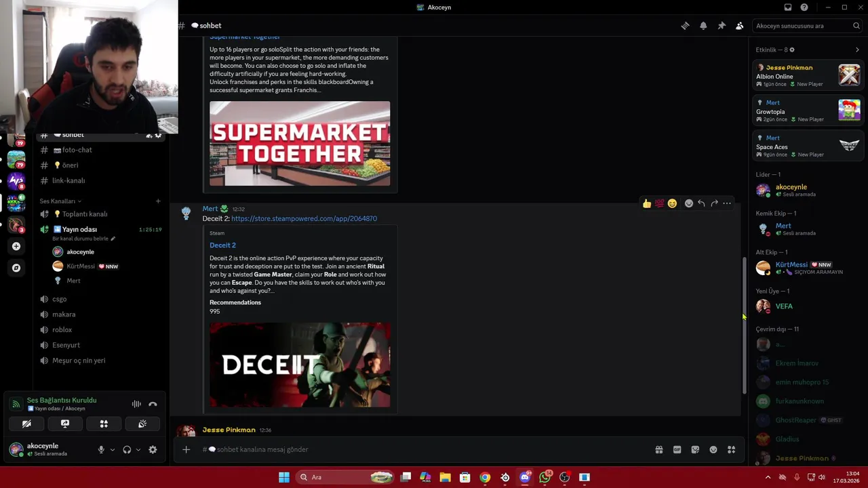Send a gift with the gift icon

coord(659,449)
